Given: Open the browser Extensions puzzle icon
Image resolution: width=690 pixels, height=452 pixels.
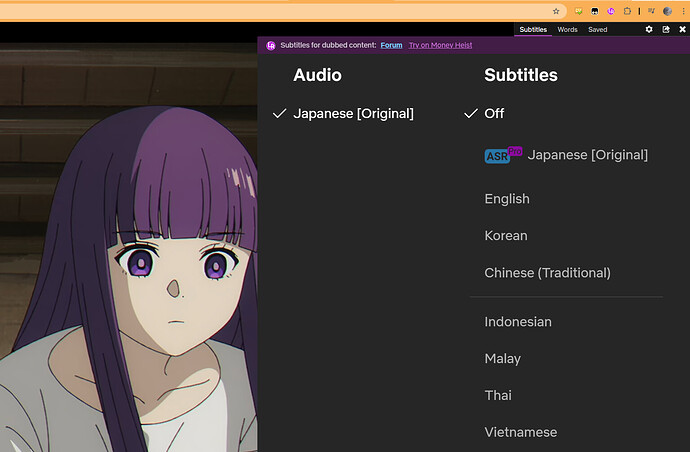Looking at the screenshot, I should click(627, 11).
